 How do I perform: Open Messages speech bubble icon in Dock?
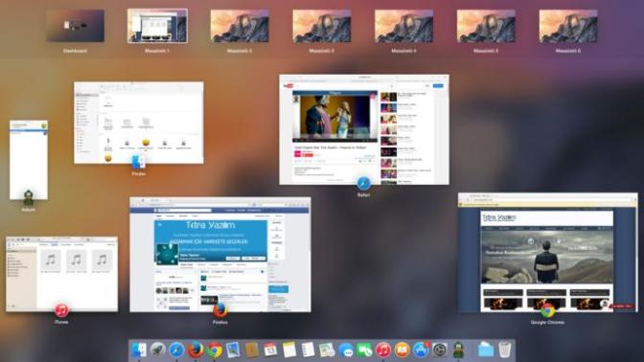point(345,351)
